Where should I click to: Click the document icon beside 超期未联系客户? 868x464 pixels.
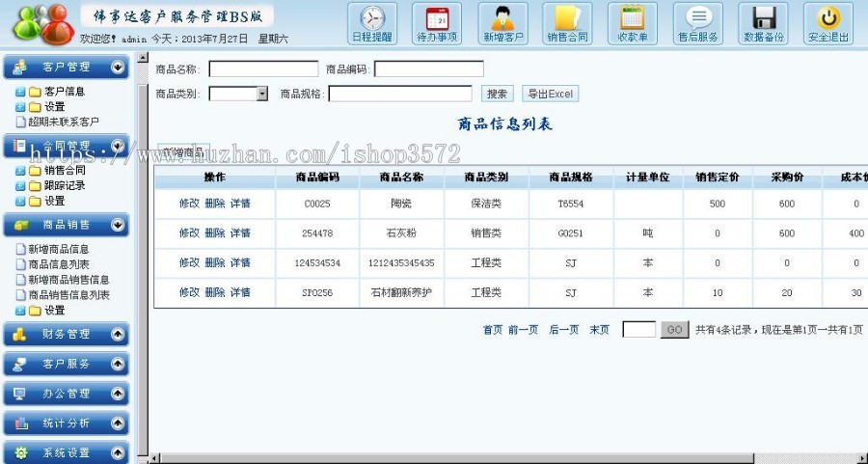[20, 122]
